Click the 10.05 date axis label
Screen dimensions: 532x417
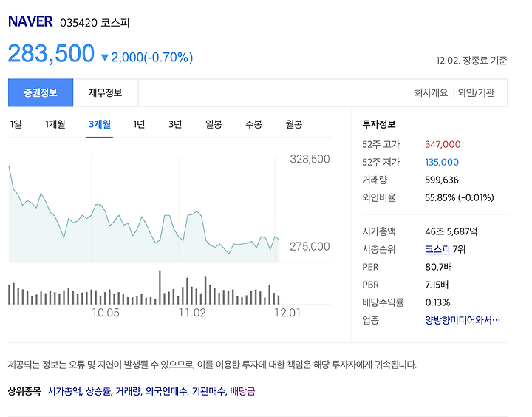(x=106, y=313)
